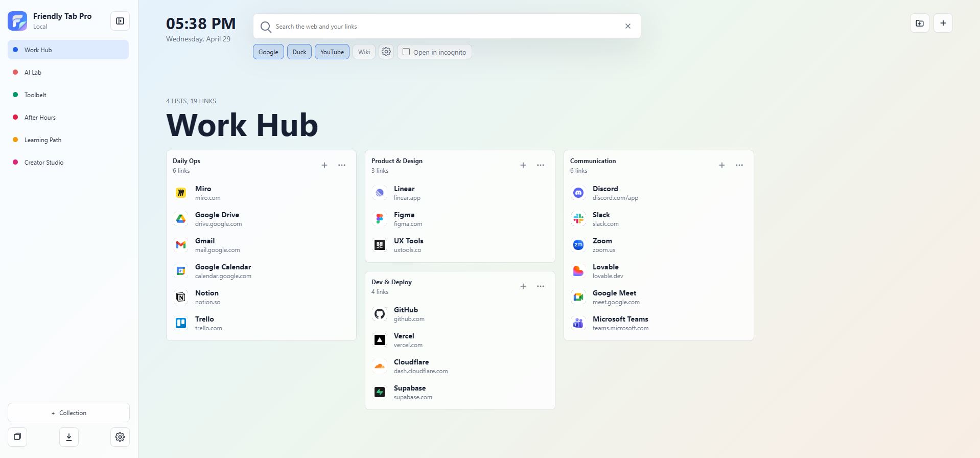980x458 pixels.
Task: Click the Trello icon
Action: pyautogui.click(x=181, y=323)
